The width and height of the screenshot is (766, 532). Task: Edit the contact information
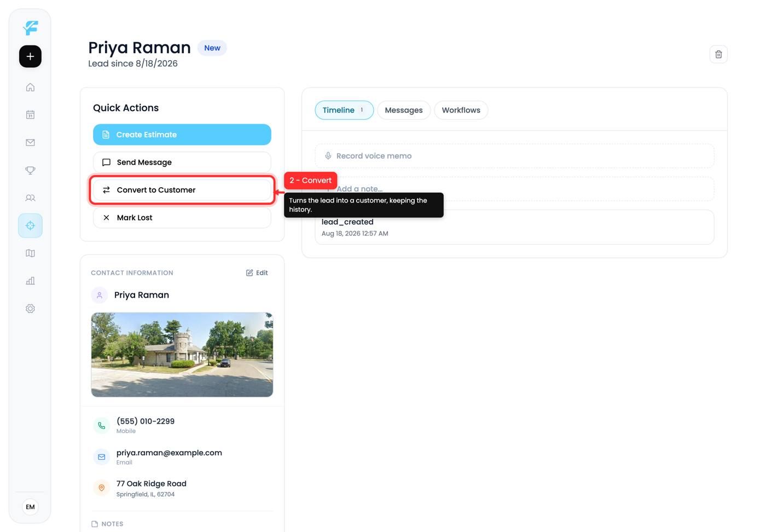point(257,273)
